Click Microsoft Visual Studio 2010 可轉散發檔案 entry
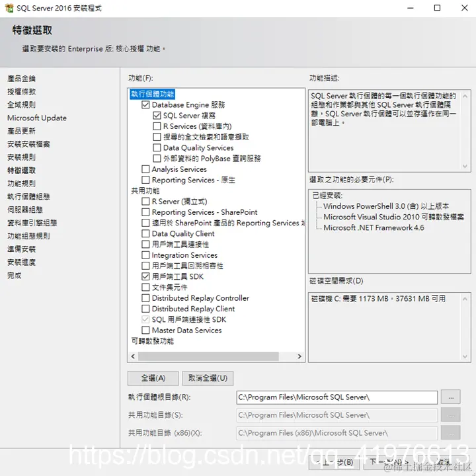Image resolution: width=476 pixels, height=476 pixels. coord(393,217)
